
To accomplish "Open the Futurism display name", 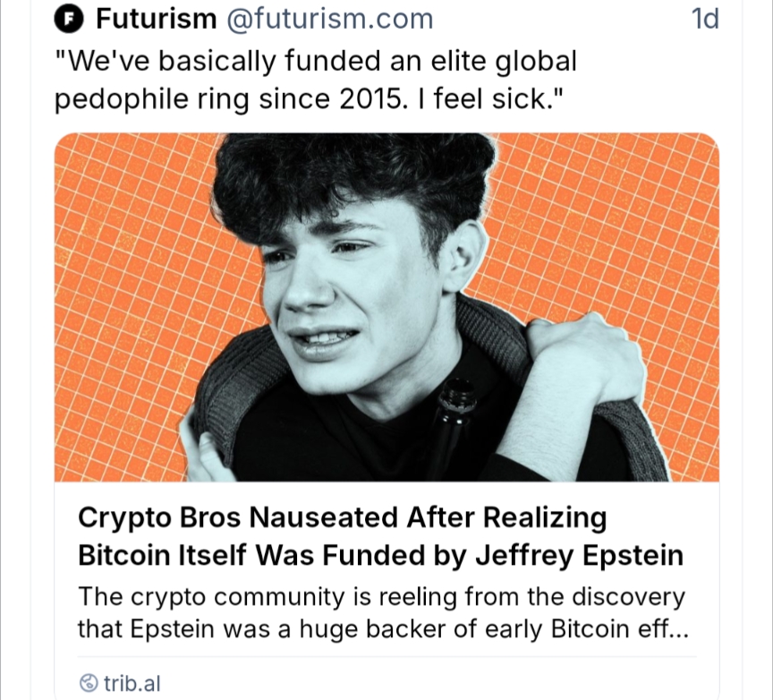I will [157, 19].
